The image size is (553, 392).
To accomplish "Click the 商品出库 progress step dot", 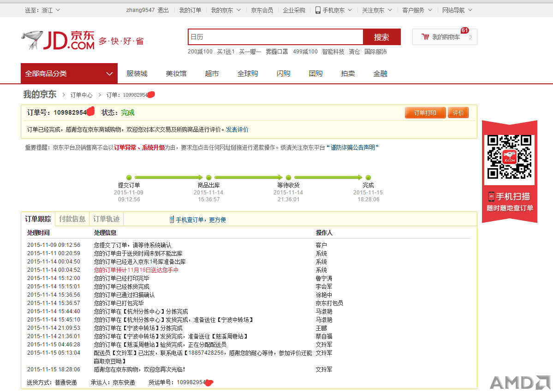I will tap(209, 177).
